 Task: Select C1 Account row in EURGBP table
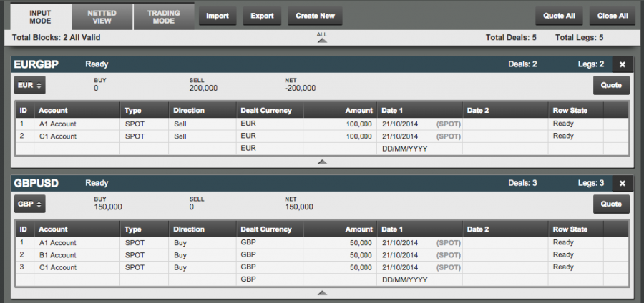(322, 136)
